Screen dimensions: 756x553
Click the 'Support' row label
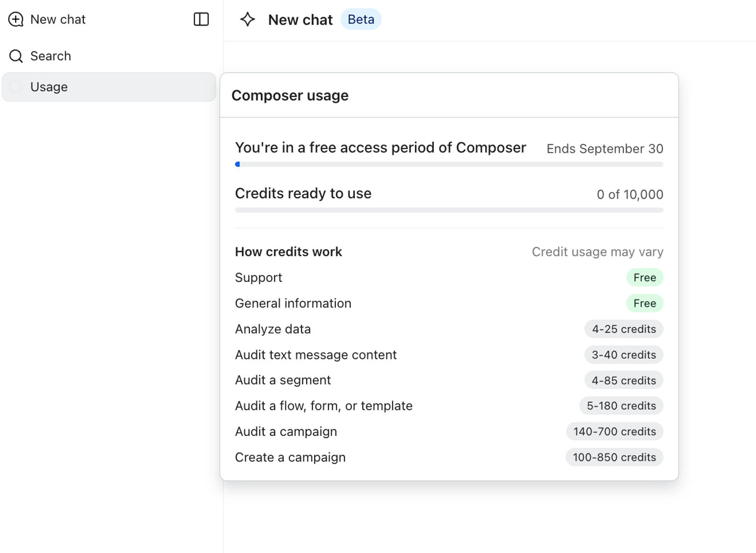tap(258, 278)
